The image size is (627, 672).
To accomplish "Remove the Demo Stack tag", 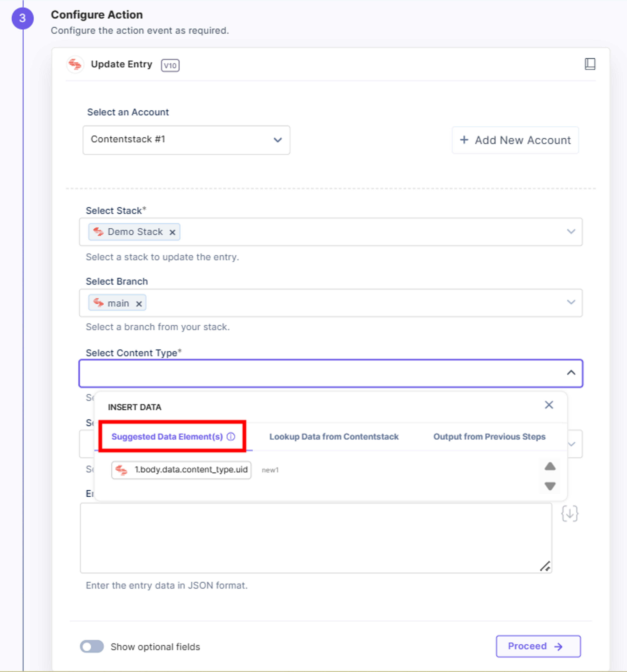I will pos(172,232).
